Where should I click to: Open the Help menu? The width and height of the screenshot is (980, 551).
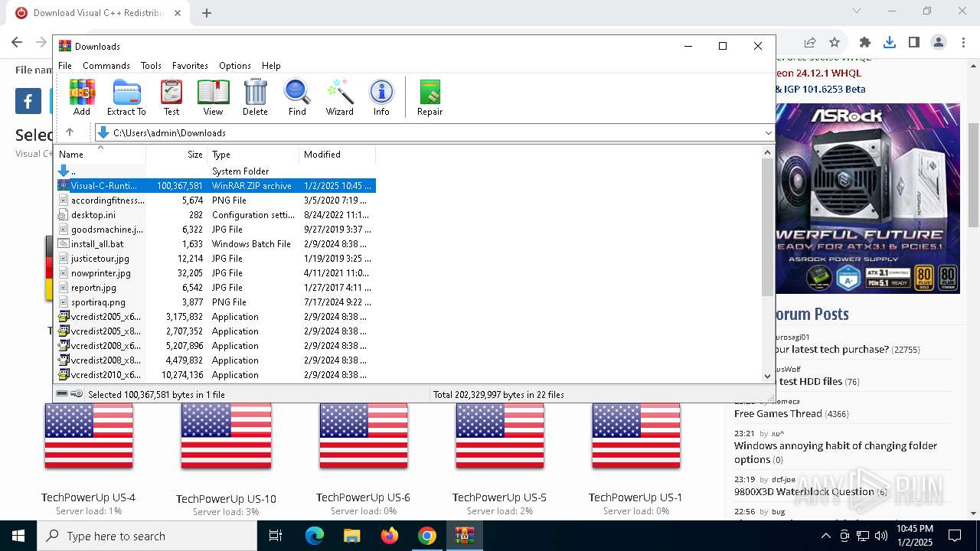(x=271, y=66)
